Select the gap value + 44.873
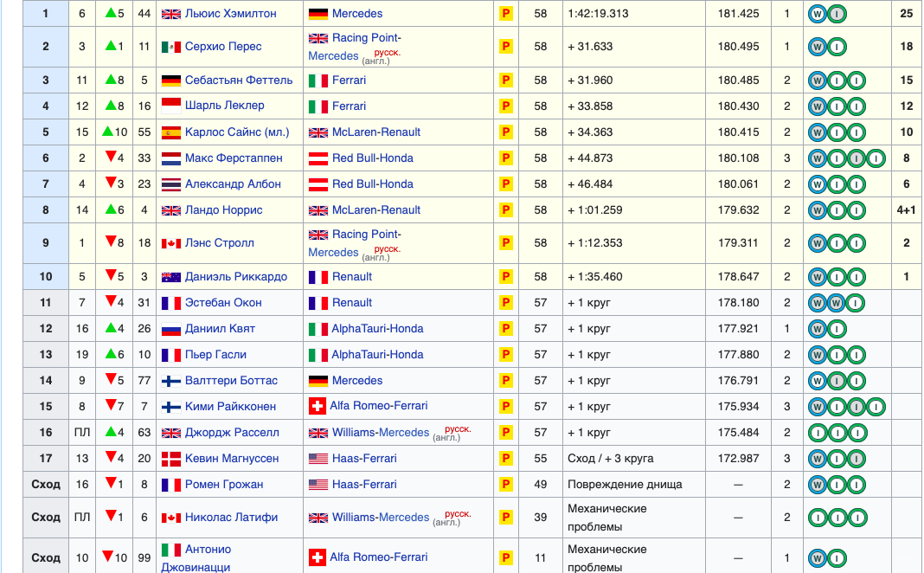The height and width of the screenshot is (573, 924). 590,158
